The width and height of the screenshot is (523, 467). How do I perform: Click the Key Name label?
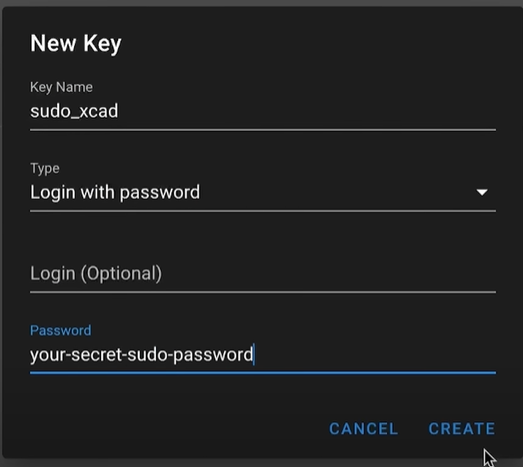(61, 87)
